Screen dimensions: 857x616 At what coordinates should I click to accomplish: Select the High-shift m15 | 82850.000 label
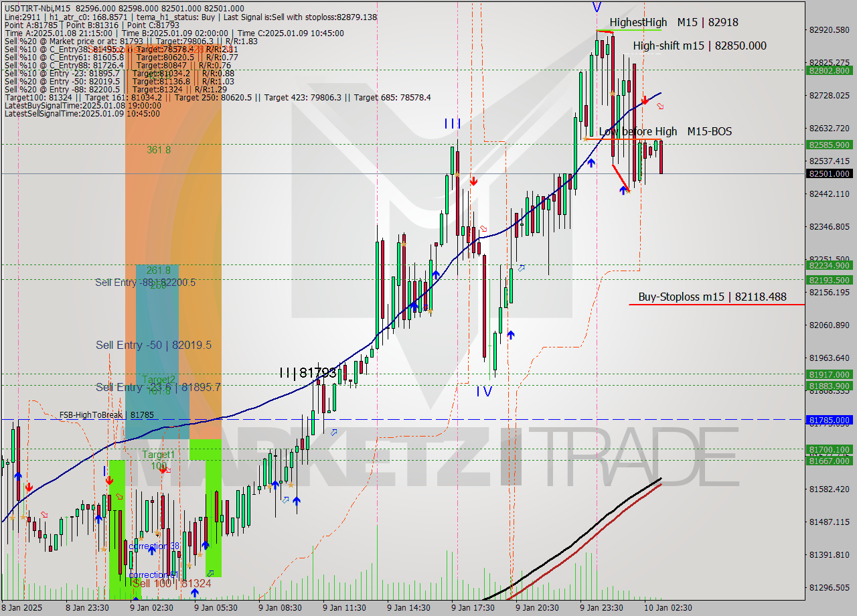click(x=700, y=46)
